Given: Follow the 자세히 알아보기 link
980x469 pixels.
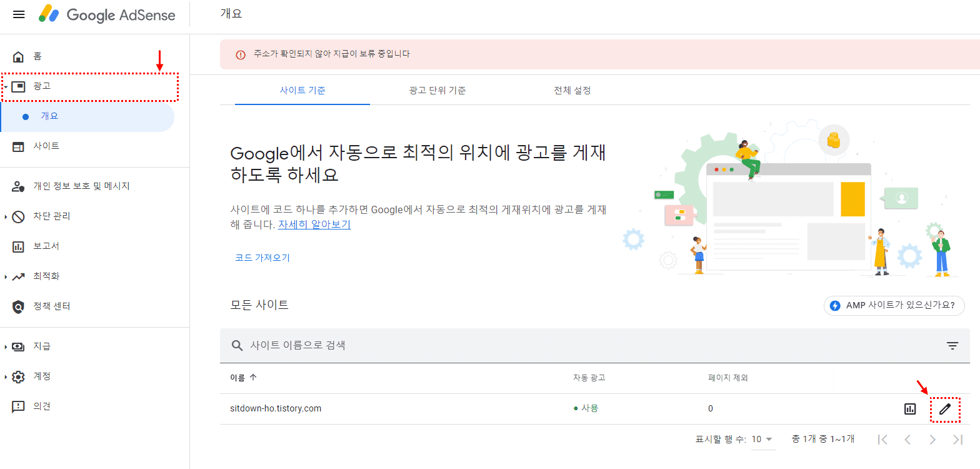Looking at the screenshot, I should 314,224.
